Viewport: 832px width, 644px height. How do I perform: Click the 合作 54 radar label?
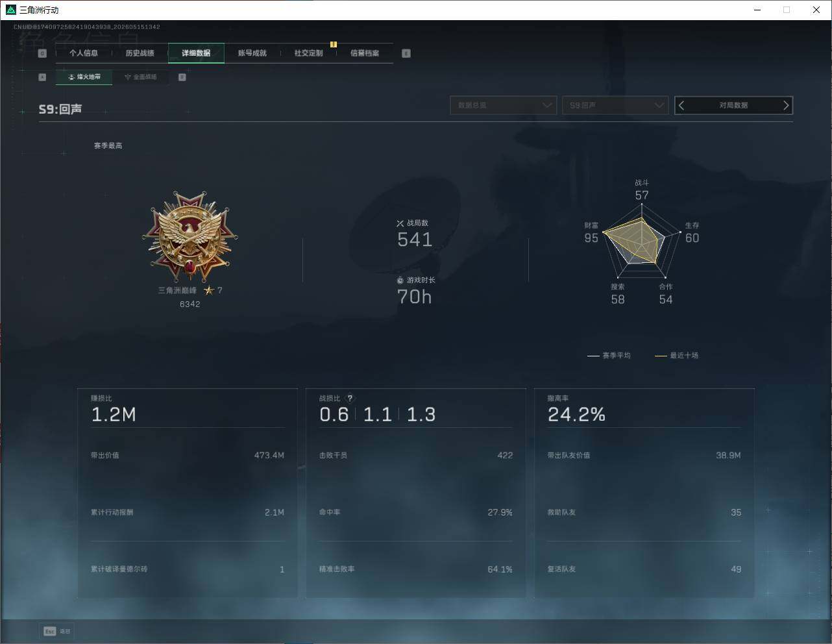point(666,294)
